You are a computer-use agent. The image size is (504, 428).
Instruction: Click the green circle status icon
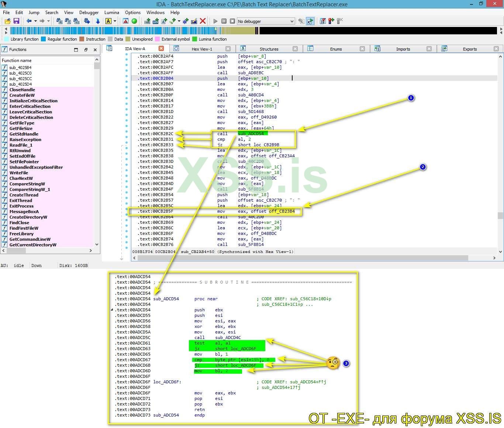pyautogui.click(x=134, y=21)
